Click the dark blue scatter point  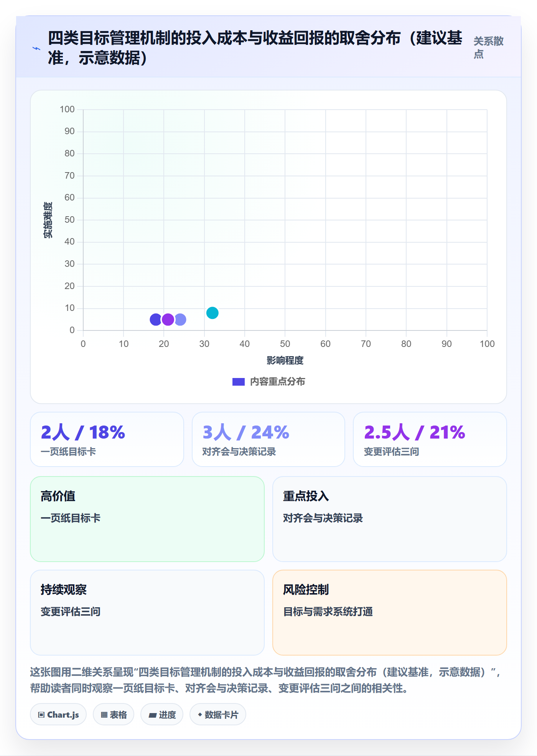coord(156,319)
